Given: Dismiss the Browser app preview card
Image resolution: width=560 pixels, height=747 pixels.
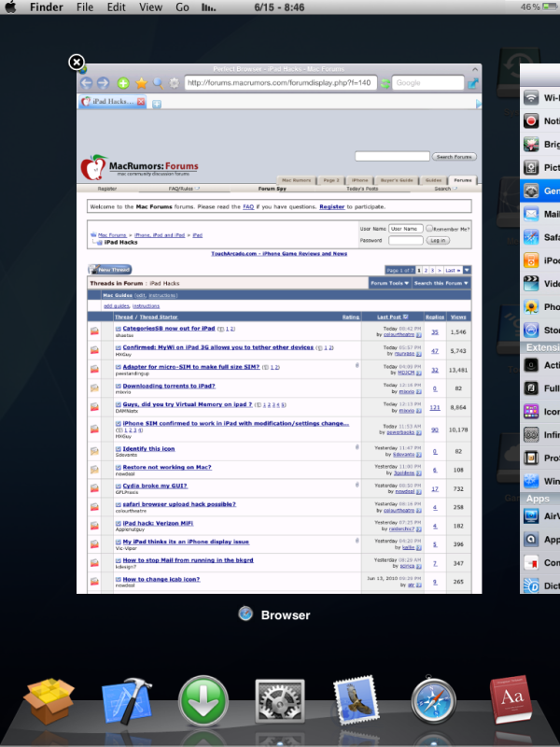Looking at the screenshot, I should pos(77,63).
